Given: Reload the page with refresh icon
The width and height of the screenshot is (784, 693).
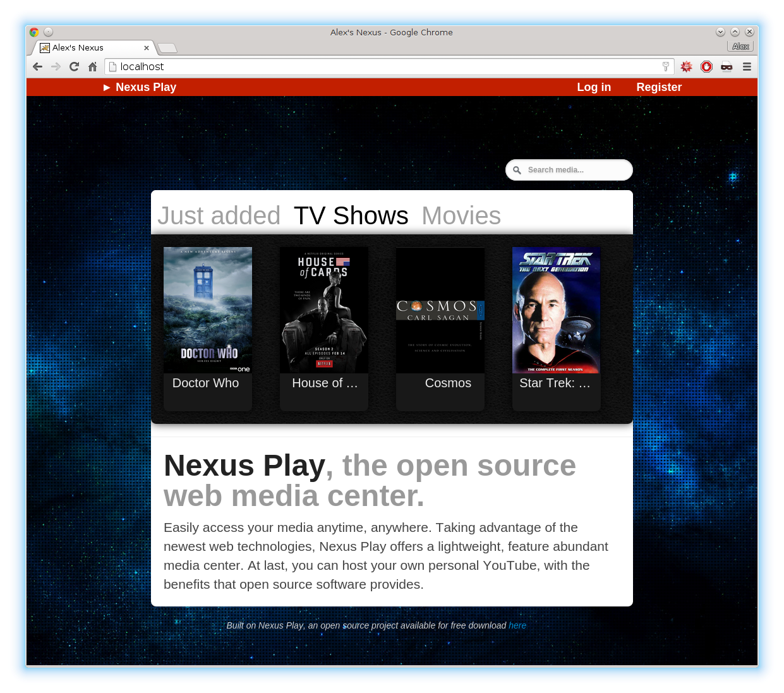Looking at the screenshot, I should pyautogui.click(x=74, y=67).
